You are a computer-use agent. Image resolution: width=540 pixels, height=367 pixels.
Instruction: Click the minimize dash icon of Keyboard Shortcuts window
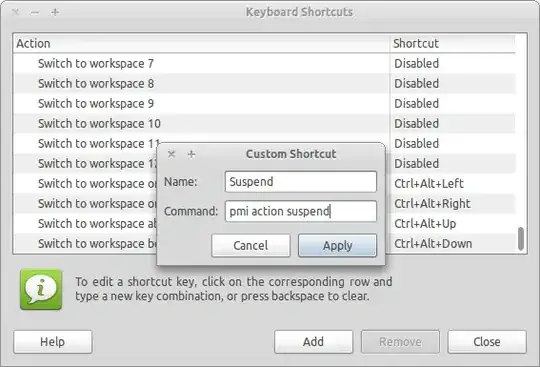coord(35,13)
